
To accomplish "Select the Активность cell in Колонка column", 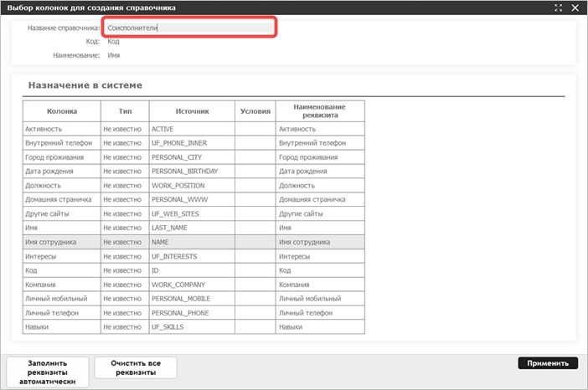I will 62,129.
